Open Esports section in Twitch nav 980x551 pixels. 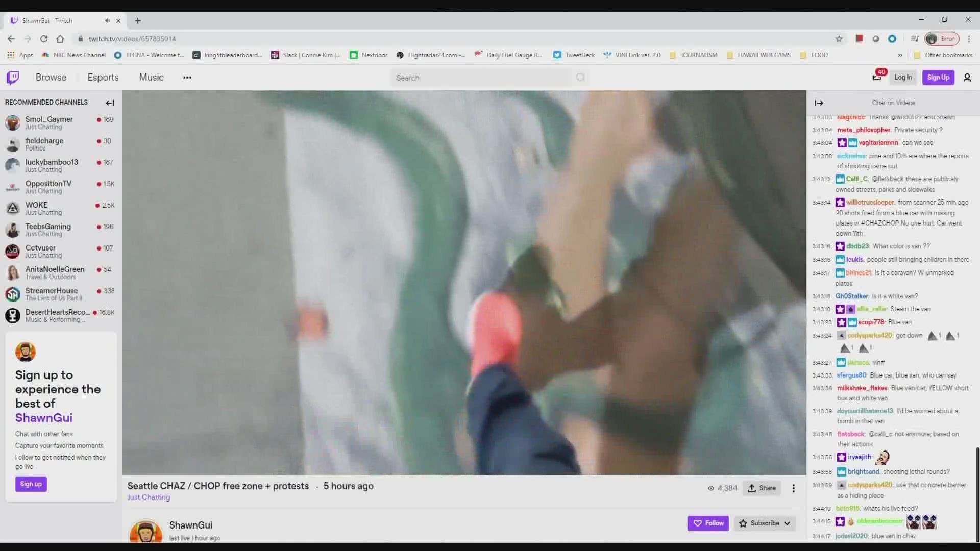(103, 78)
